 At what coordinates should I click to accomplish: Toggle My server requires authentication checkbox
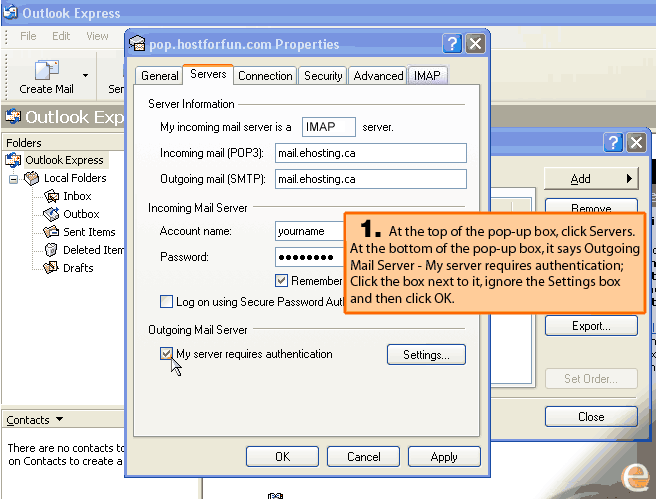point(166,354)
